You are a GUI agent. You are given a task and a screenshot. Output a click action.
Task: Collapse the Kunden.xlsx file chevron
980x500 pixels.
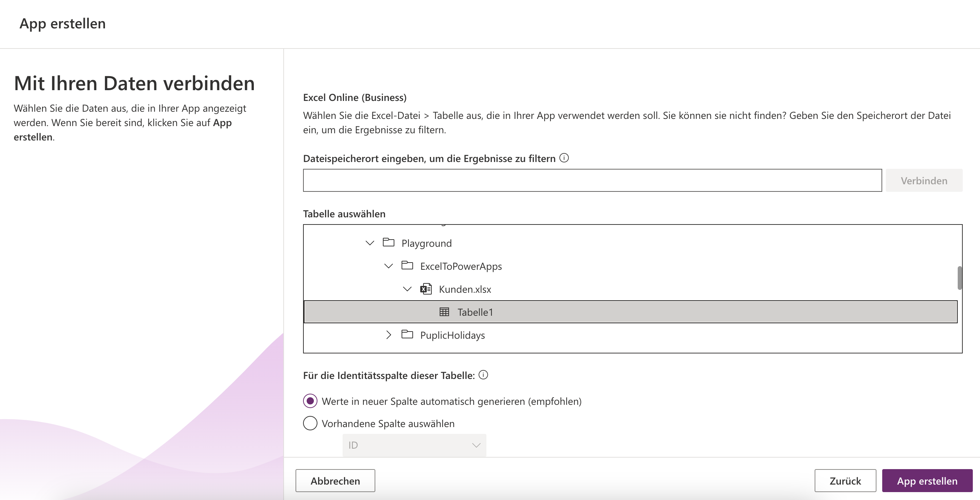point(407,289)
